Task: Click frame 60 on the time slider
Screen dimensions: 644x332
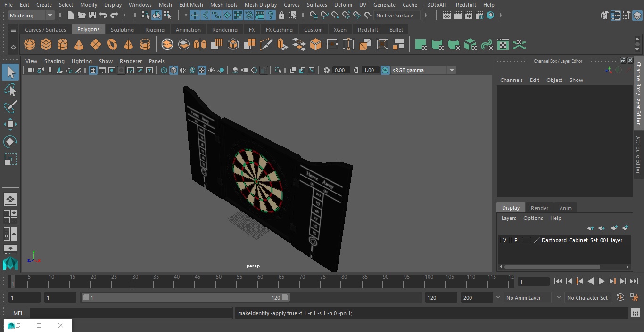Action: tap(260, 281)
